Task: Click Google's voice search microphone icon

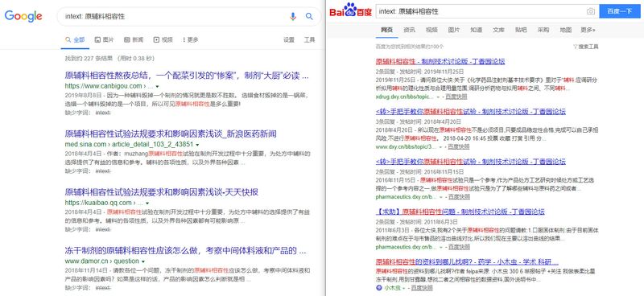Action: coord(293,16)
